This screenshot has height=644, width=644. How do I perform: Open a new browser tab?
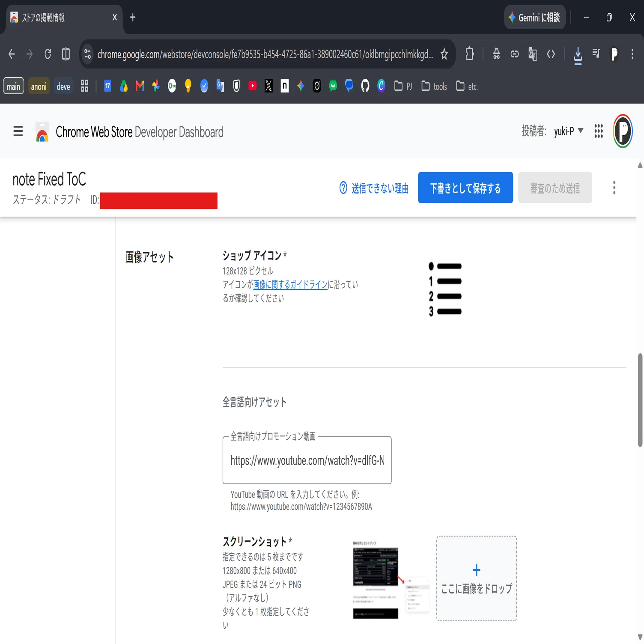point(133,17)
